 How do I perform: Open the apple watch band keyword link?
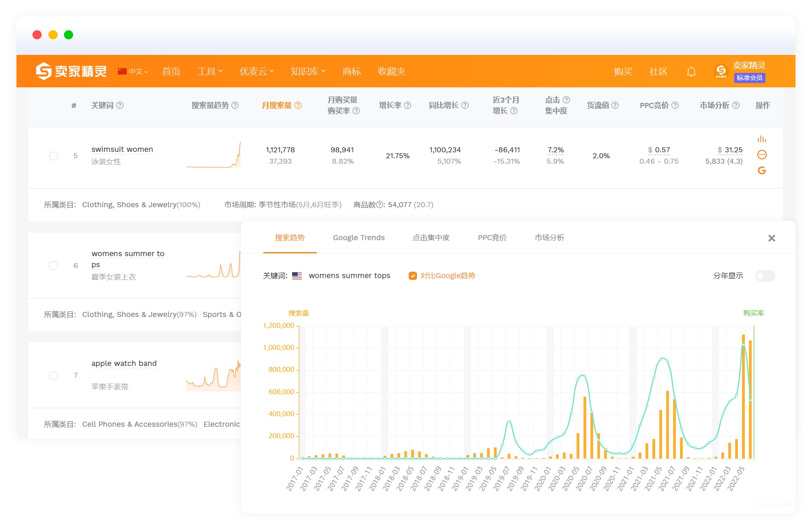pos(124,364)
